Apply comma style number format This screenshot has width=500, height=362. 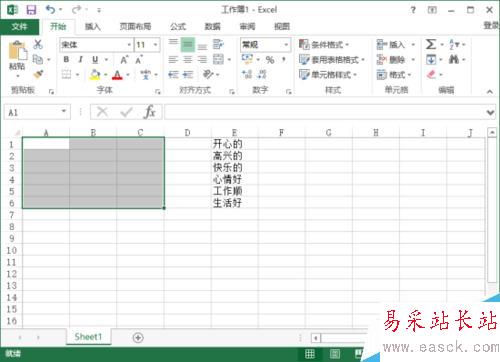point(284,59)
